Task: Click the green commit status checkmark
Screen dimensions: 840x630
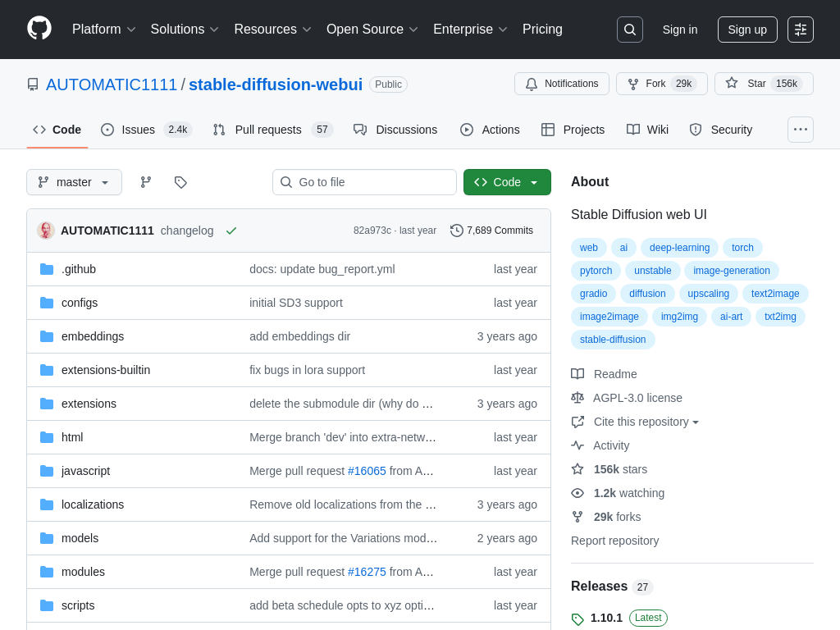Action: (231, 231)
